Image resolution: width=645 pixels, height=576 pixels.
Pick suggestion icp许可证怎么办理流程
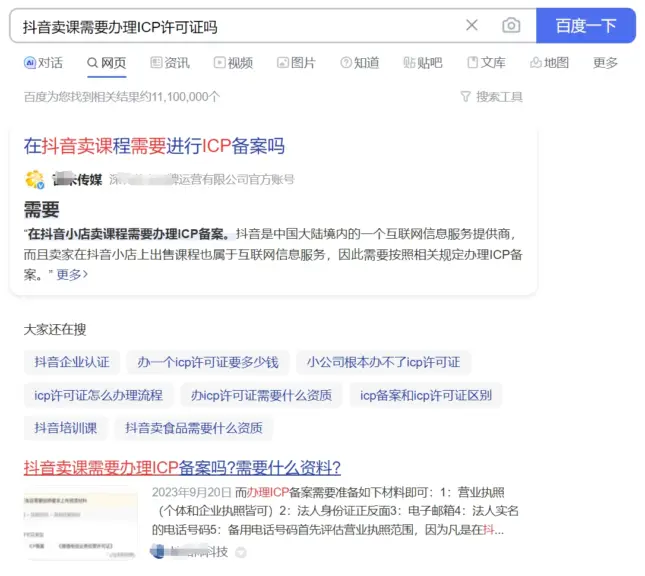pyautogui.click(x=98, y=395)
